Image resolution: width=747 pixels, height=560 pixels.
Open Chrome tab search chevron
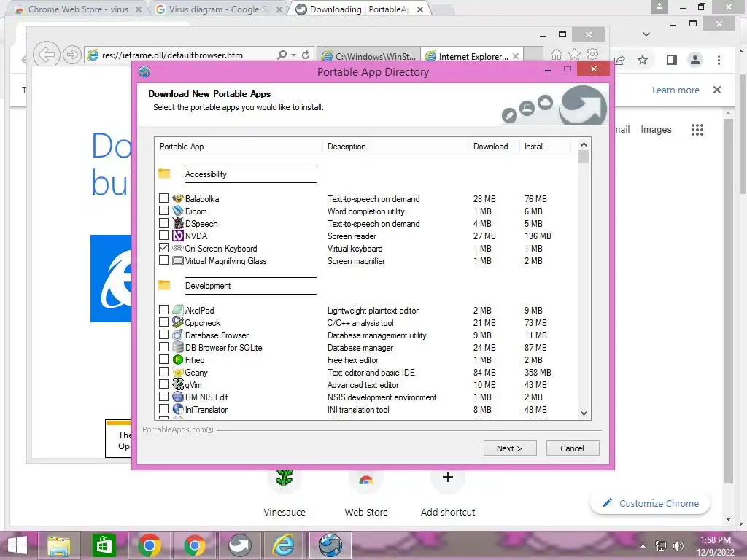coord(646,34)
